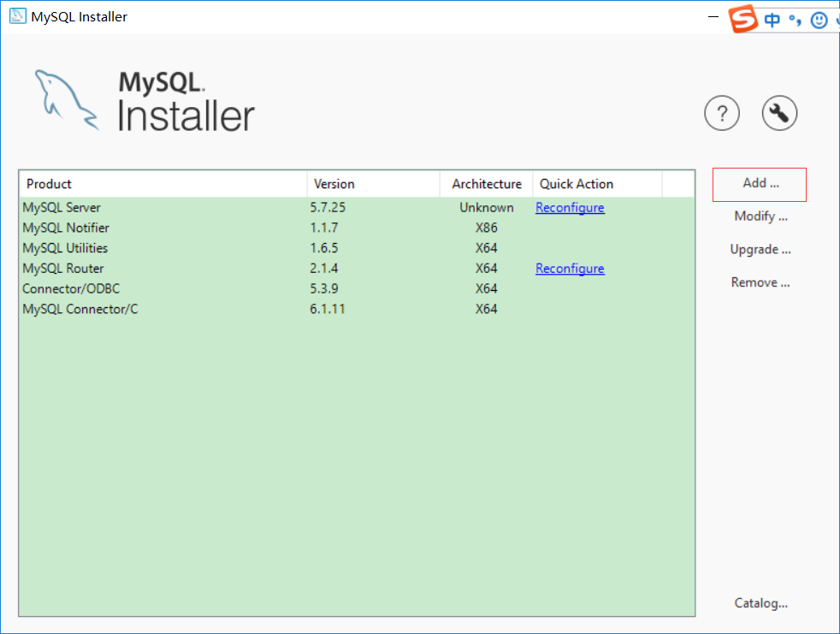The image size is (840, 634).
Task: Select the Connector/ODBC row
Action: [x=357, y=289]
